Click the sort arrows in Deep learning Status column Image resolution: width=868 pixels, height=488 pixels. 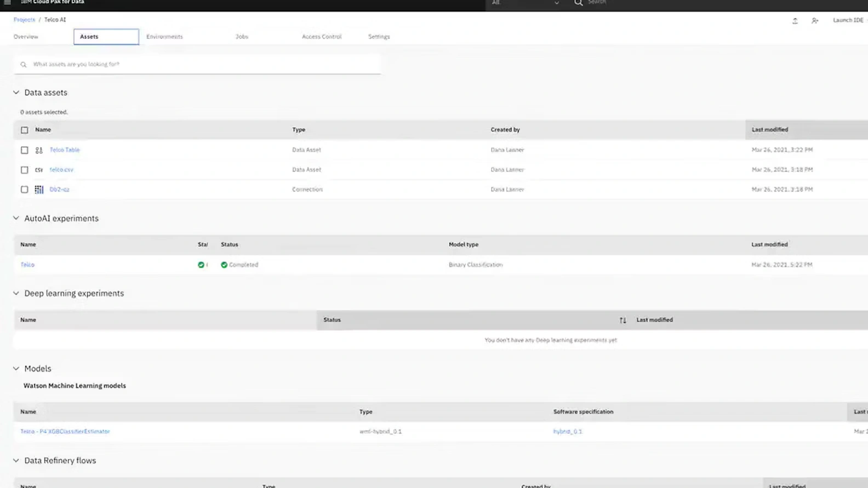(x=623, y=320)
